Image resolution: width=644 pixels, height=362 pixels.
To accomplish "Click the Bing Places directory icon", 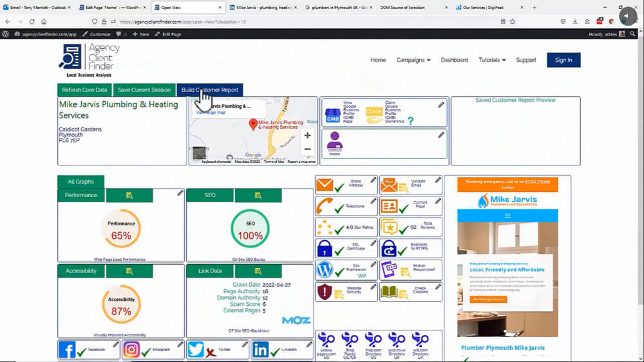I will pyautogui.click(x=350, y=340).
